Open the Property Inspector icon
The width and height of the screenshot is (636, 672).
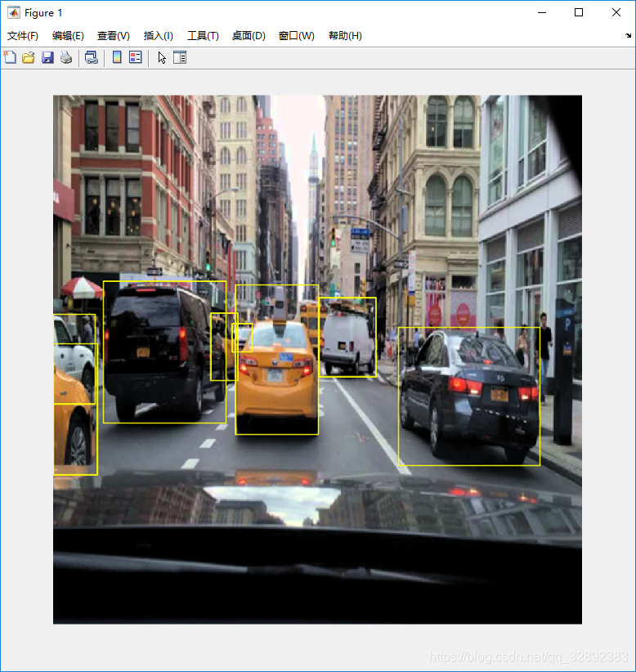click(180, 57)
